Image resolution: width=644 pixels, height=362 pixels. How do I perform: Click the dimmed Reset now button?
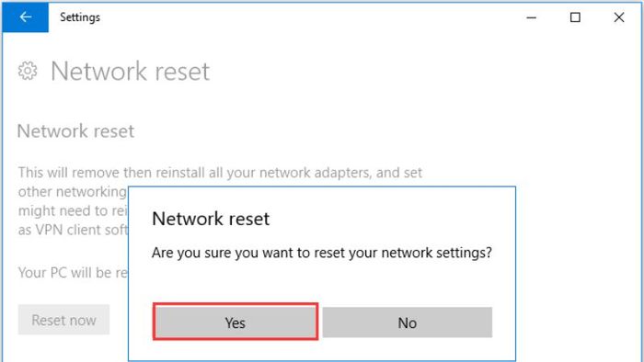(63, 320)
